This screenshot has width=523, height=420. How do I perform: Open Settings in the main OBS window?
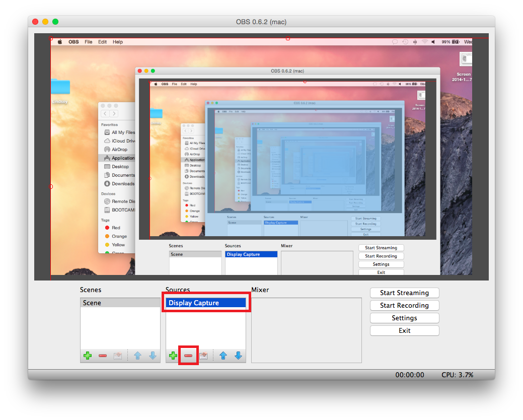404,318
